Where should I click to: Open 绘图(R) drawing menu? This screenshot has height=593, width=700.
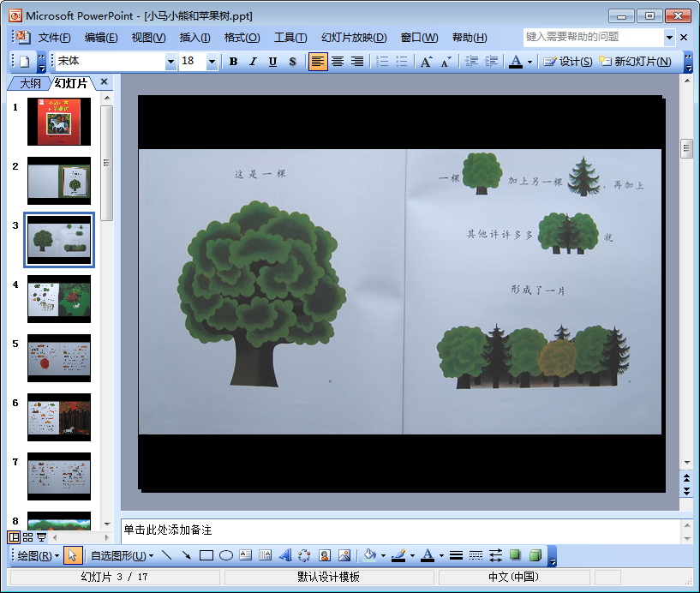(x=38, y=556)
